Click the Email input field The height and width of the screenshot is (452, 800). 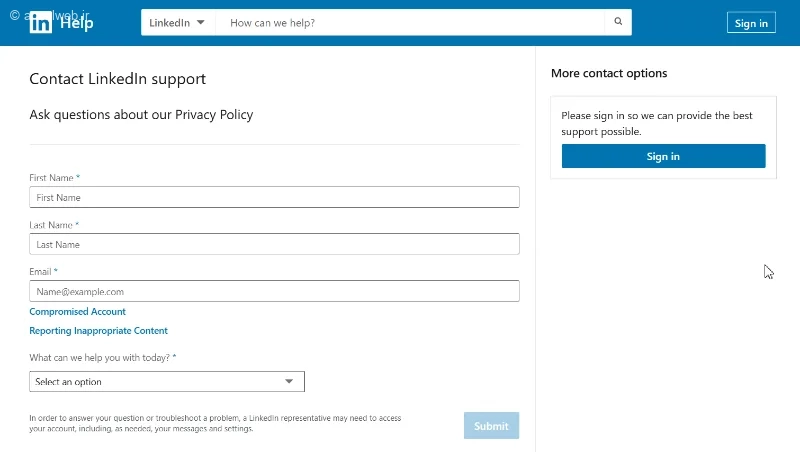click(x=274, y=291)
